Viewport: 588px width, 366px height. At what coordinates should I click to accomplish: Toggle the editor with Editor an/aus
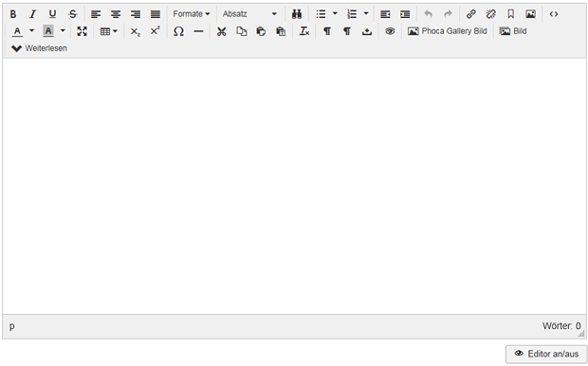click(x=546, y=354)
